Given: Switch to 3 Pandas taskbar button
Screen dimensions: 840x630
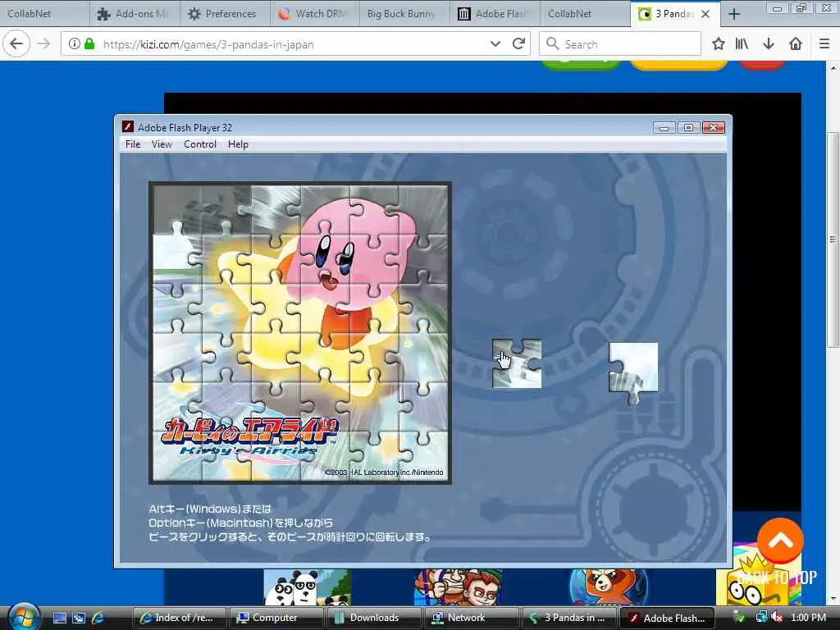Looking at the screenshot, I should 568,618.
